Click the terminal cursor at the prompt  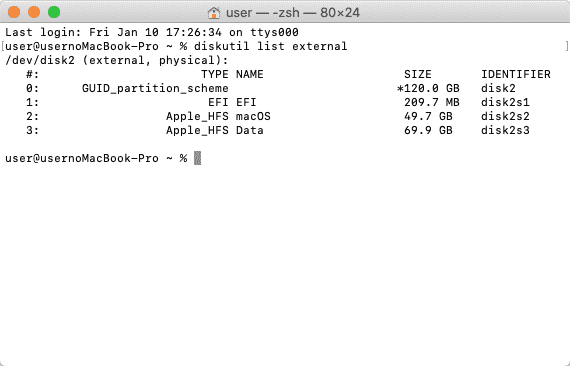tap(197, 158)
